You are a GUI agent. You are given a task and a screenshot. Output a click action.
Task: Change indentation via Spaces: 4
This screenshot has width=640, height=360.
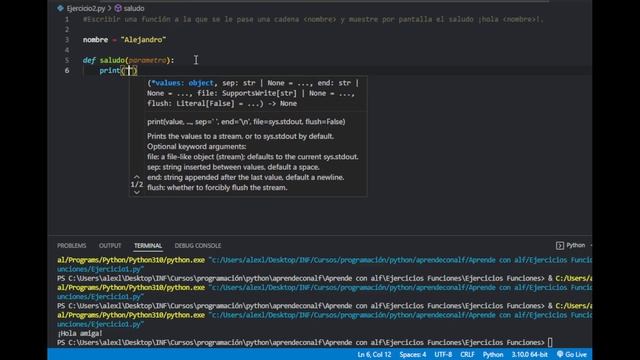coord(413,354)
